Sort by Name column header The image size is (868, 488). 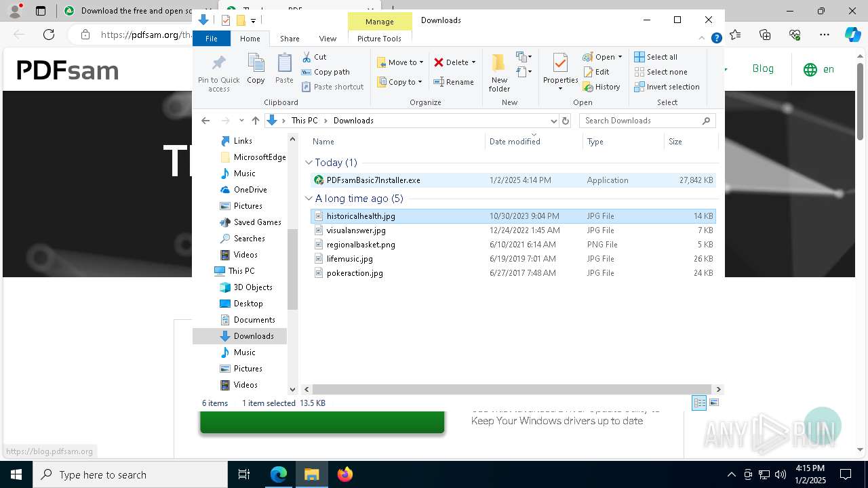397,142
